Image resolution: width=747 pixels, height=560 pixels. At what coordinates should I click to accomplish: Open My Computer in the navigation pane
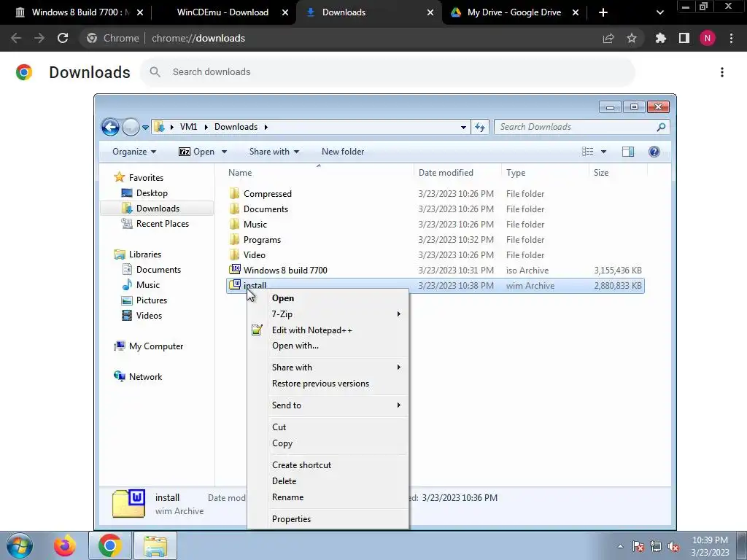click(156, 346)
